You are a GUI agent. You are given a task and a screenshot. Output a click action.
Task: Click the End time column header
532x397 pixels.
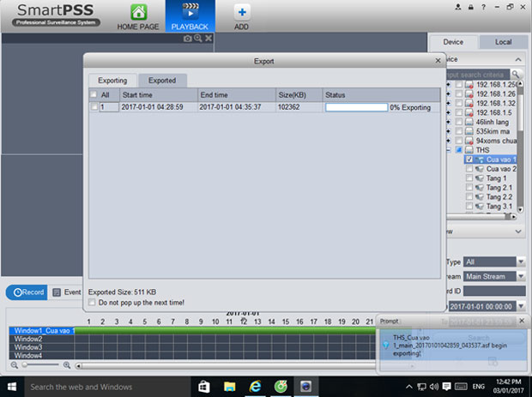[237, 95]
